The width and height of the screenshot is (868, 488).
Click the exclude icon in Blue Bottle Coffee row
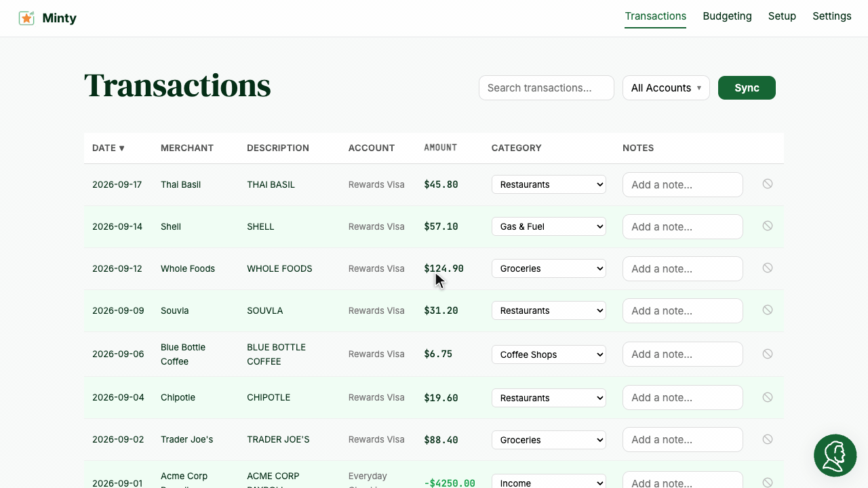coord(768,354)
